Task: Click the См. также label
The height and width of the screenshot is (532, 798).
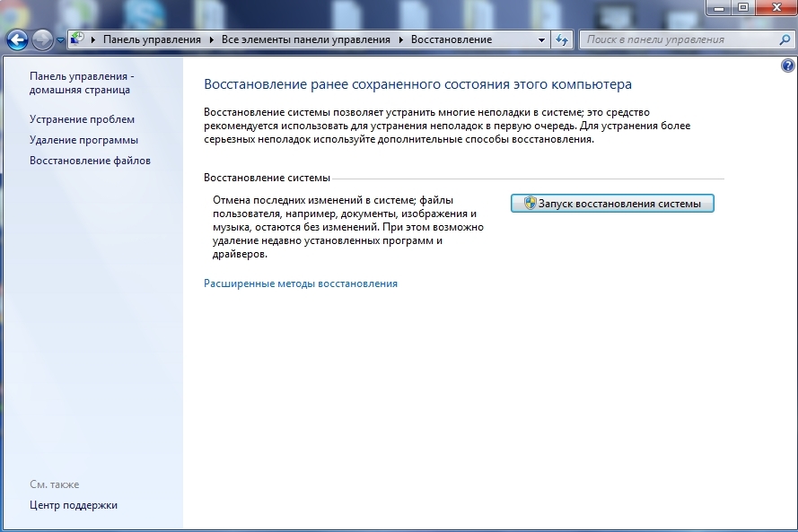Action: [x=55, y=484]
